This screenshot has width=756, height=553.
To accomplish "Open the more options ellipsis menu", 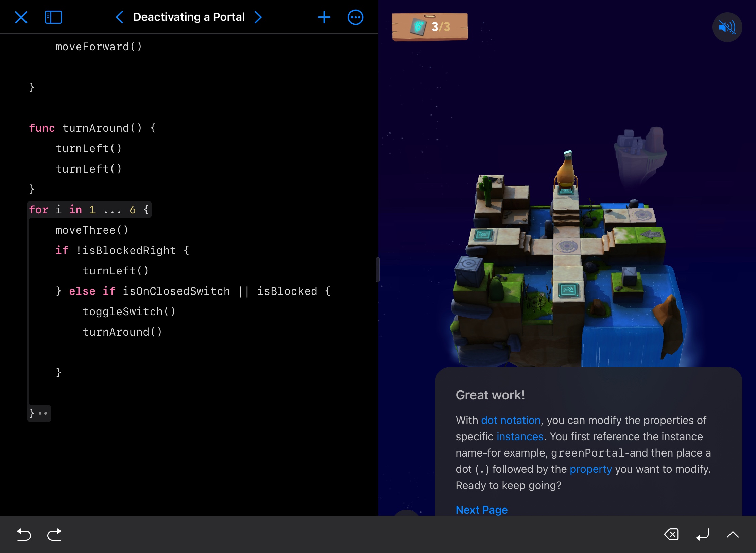I will coord(355,17).
